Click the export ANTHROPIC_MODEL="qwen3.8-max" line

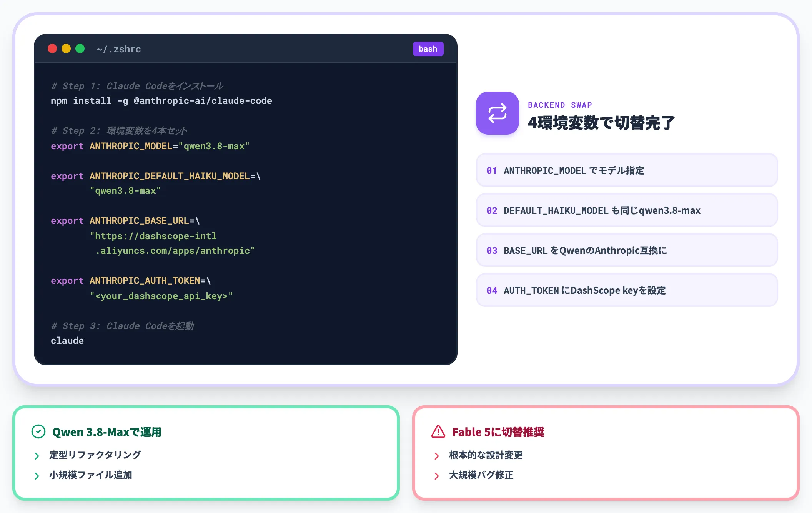[x=150, y=146]
